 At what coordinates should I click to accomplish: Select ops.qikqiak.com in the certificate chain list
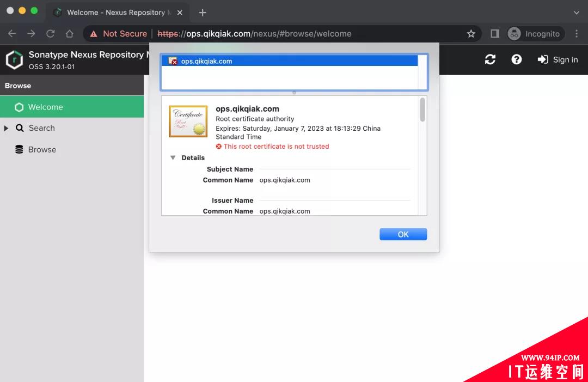290,61
